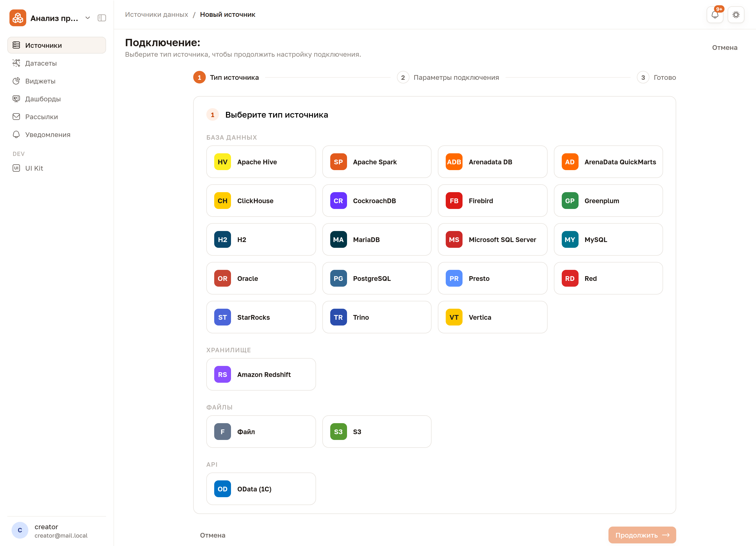Go to Датасеты section
This screenshot has height=546, width=756.
(57, 63)
